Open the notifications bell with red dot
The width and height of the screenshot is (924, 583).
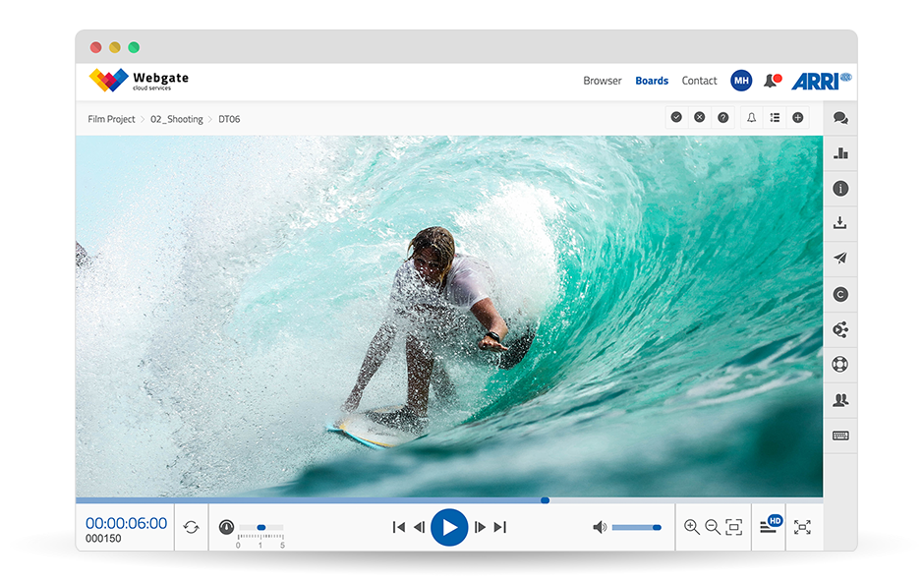(x=772, y=81)
